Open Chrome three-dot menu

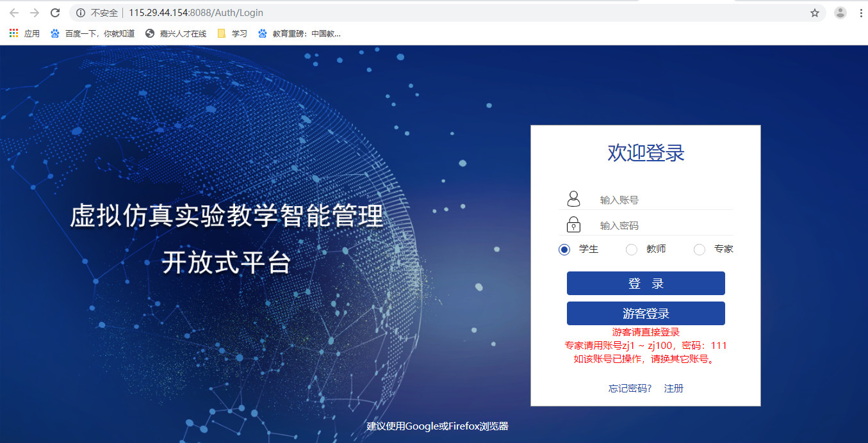861,13
